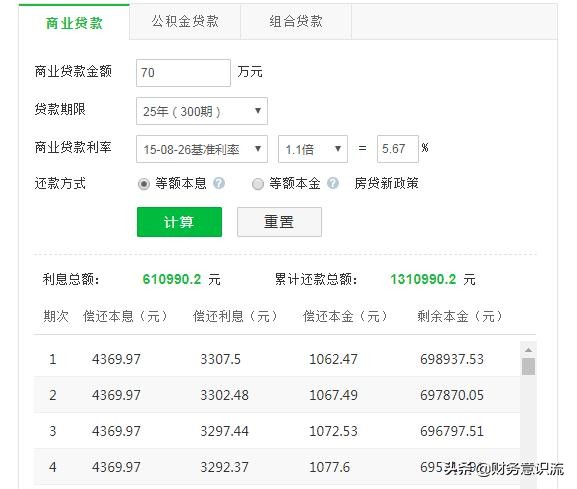
Task: Click the 期次 column header
Action: tap(56, 316)
